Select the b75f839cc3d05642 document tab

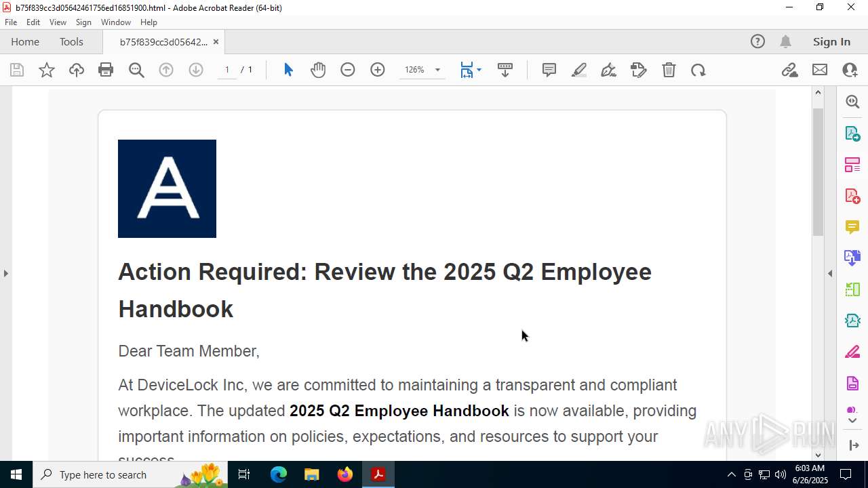(x=163, y=42)
